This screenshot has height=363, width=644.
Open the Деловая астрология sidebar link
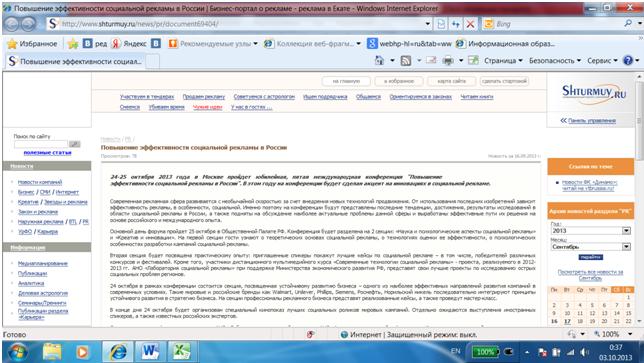click(x=43, y=293)
